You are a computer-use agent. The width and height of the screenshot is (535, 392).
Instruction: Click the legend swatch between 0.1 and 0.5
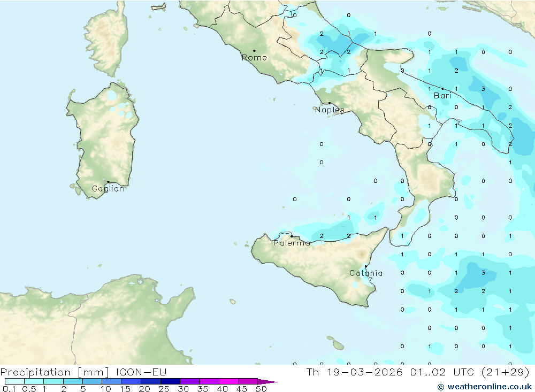(14, 381)
